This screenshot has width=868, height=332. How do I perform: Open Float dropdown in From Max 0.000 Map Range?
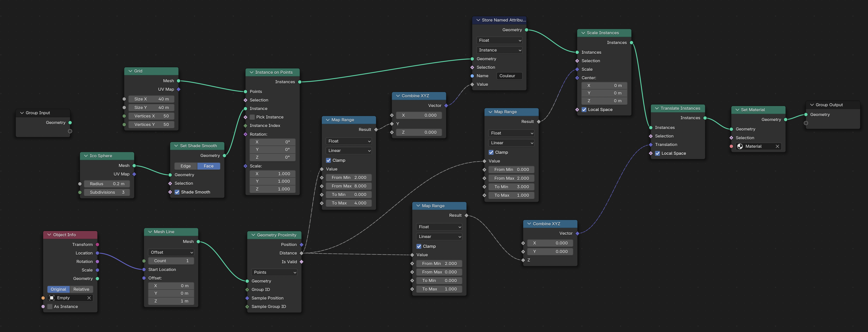(x=439, y=227)
